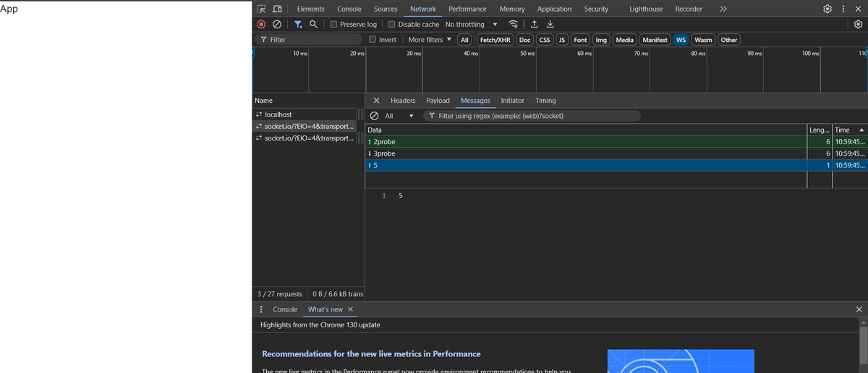The image size is (868, 373).
Task: Toggle the WS request filter
Action: pyautogui.click(x=681, y=40)
